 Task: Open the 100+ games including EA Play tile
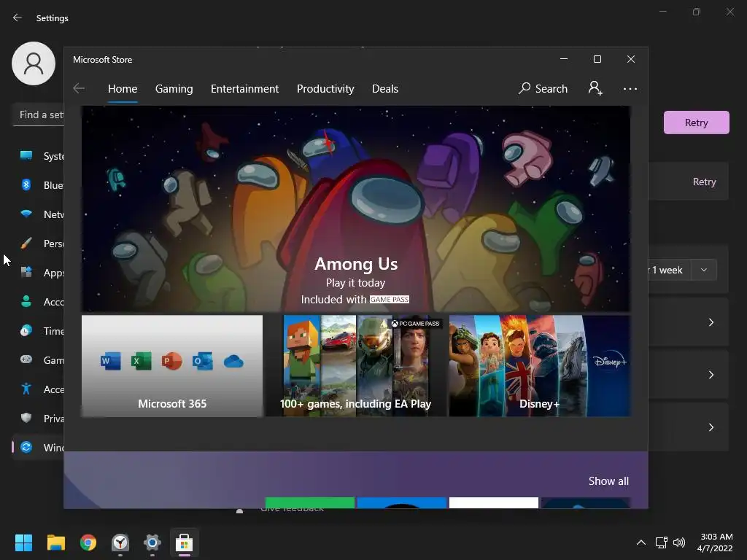pos(355,366)
